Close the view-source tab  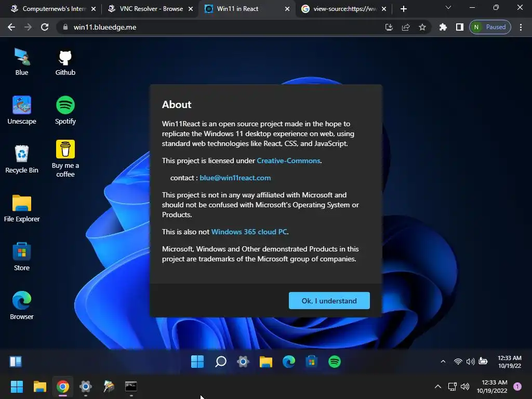384,9
